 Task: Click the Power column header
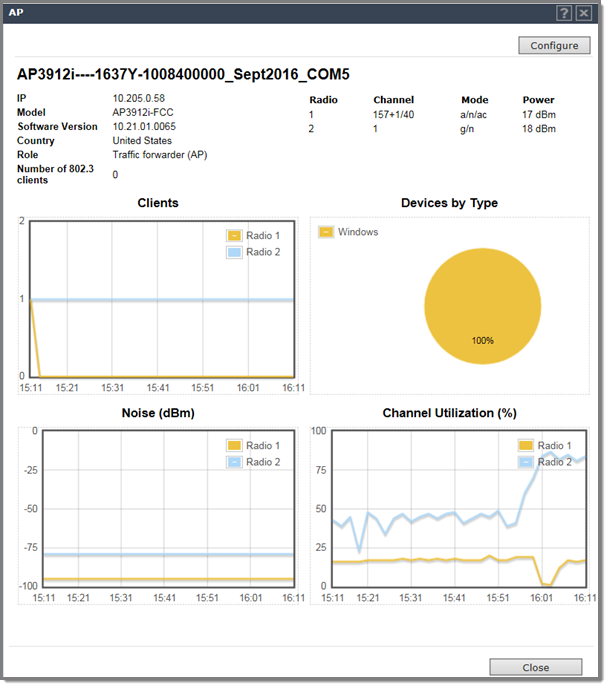pyautogui.click(x=538, y=100)
